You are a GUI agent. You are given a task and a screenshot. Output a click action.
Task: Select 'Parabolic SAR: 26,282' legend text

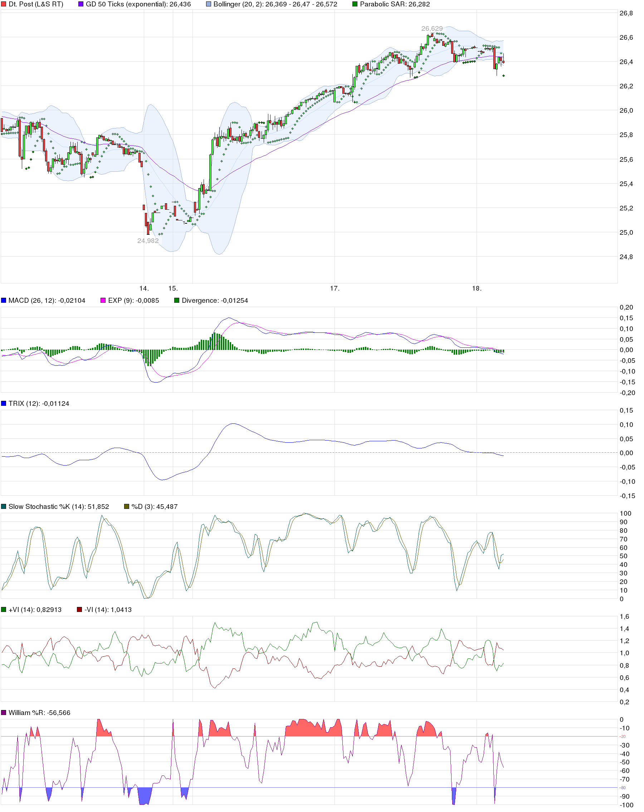[395, 4]
